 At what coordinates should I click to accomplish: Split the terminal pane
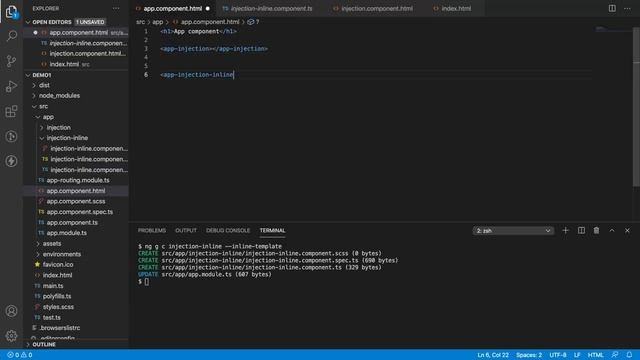[581, 231]
